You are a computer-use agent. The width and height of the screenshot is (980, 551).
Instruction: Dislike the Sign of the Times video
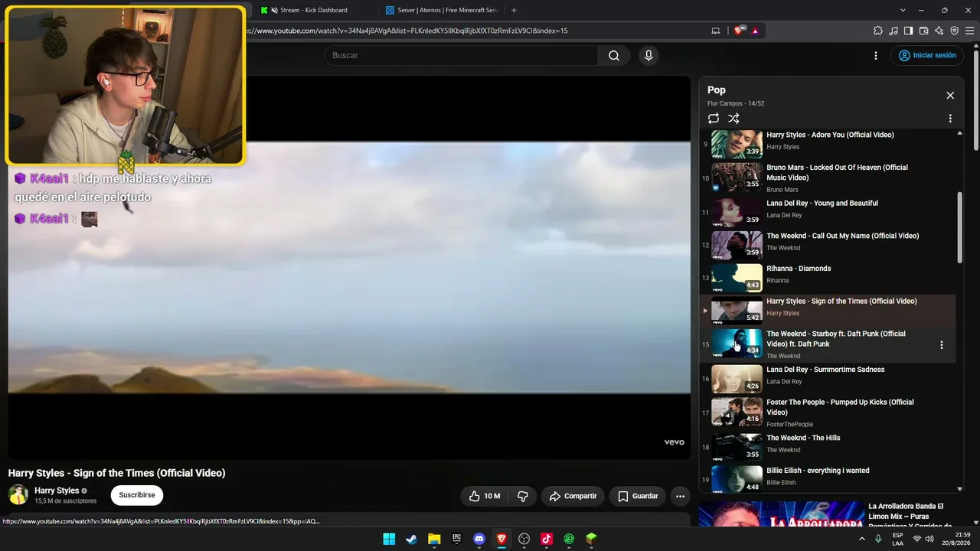(x=523, y=496)
